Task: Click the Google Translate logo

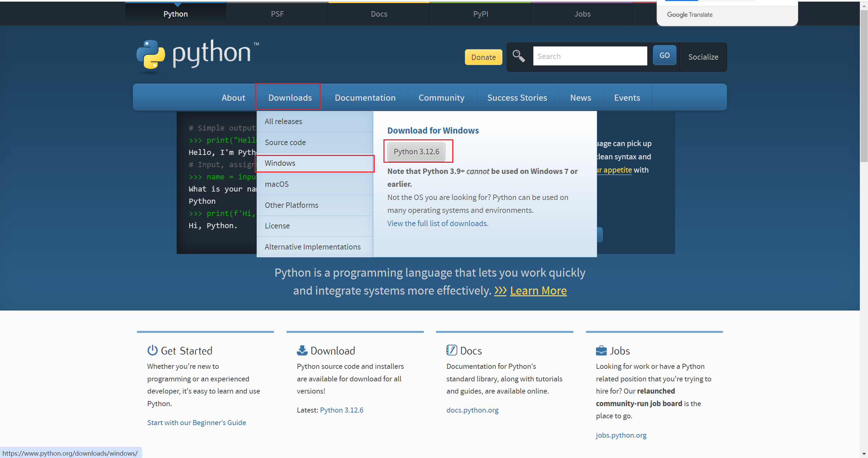Action: [x=690, y=15]
